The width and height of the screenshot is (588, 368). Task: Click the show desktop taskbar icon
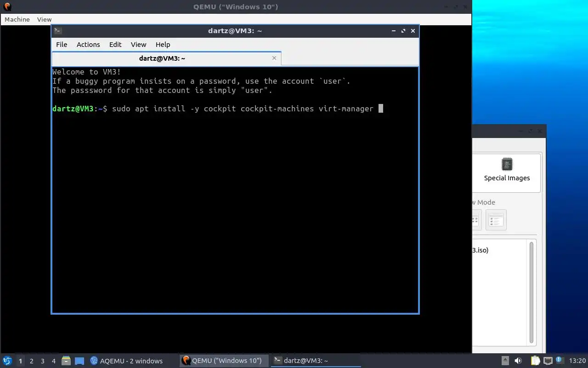79,361
